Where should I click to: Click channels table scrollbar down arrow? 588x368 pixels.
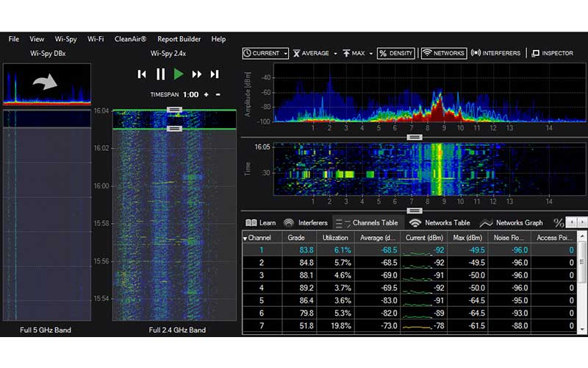[582, 330]
